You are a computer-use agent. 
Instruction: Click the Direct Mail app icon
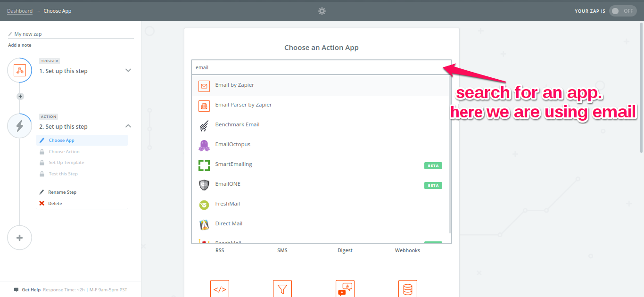coord(204,225)
